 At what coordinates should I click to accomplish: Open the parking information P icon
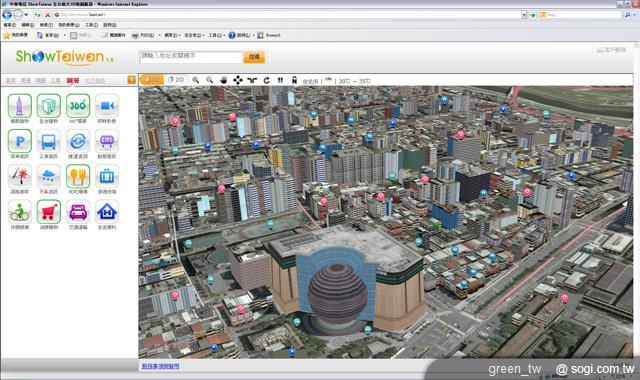pos(20,141)
